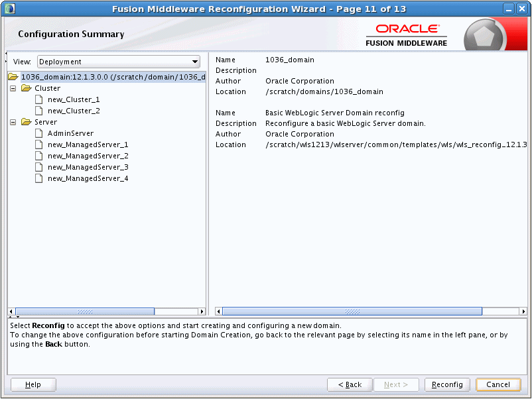Click the '/scratch/domains/1036_domain' location text
The image size is (532, 399).
(x=324, y=91)
